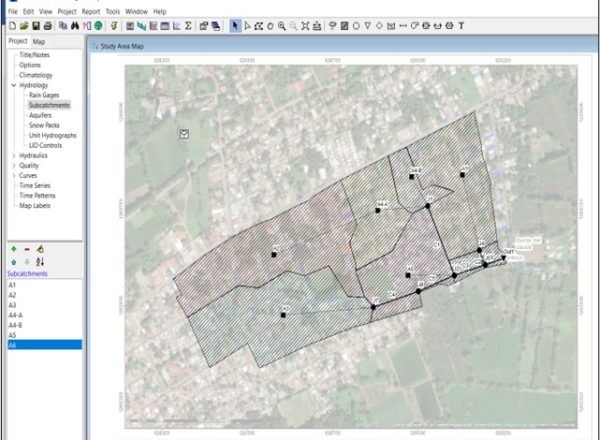Viewport: 600px width, 440px height.
Task: Click the Open project folder icon
Action: (x=22, y=24)
